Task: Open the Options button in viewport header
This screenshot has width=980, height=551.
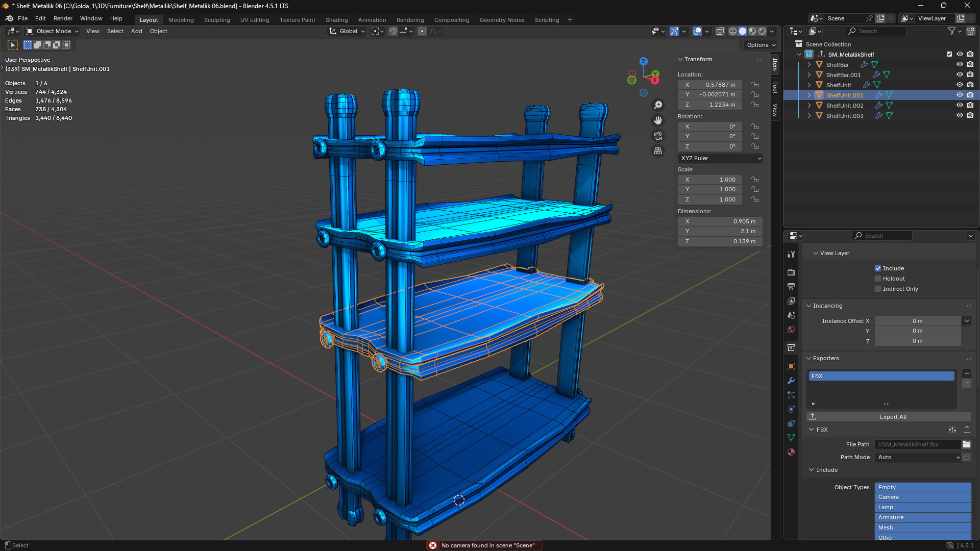Action: click(x=759, y=45)
